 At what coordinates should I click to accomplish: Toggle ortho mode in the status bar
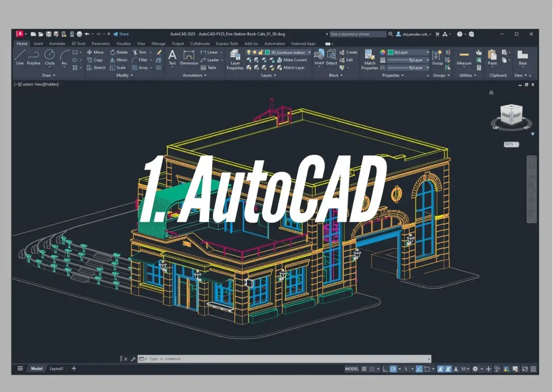pos(385,368)
